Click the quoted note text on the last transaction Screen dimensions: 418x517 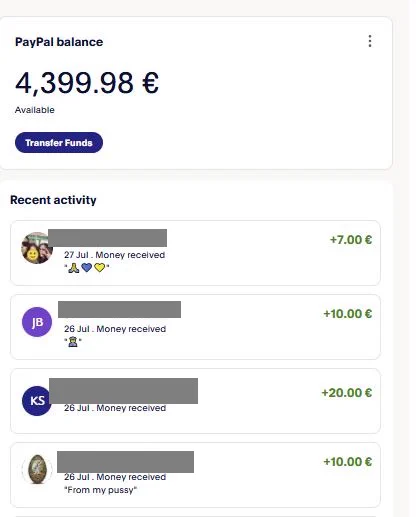click(101, 490)
